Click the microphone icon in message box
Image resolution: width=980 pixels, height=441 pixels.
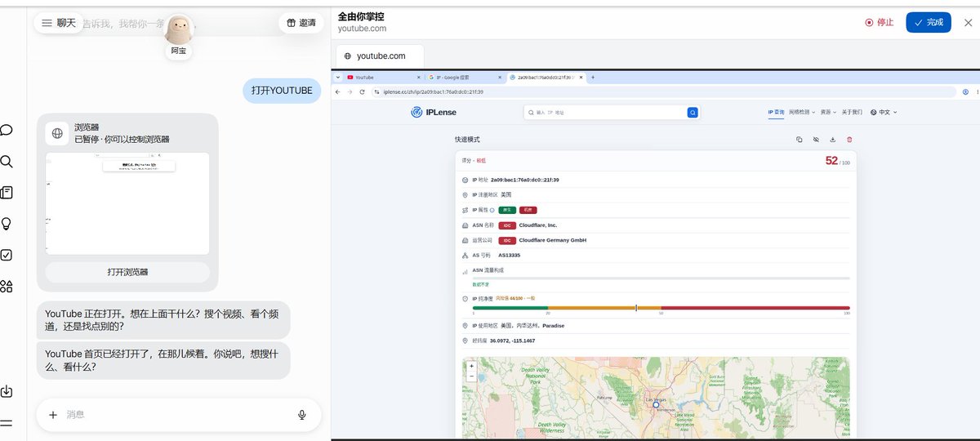coord(302,415)
